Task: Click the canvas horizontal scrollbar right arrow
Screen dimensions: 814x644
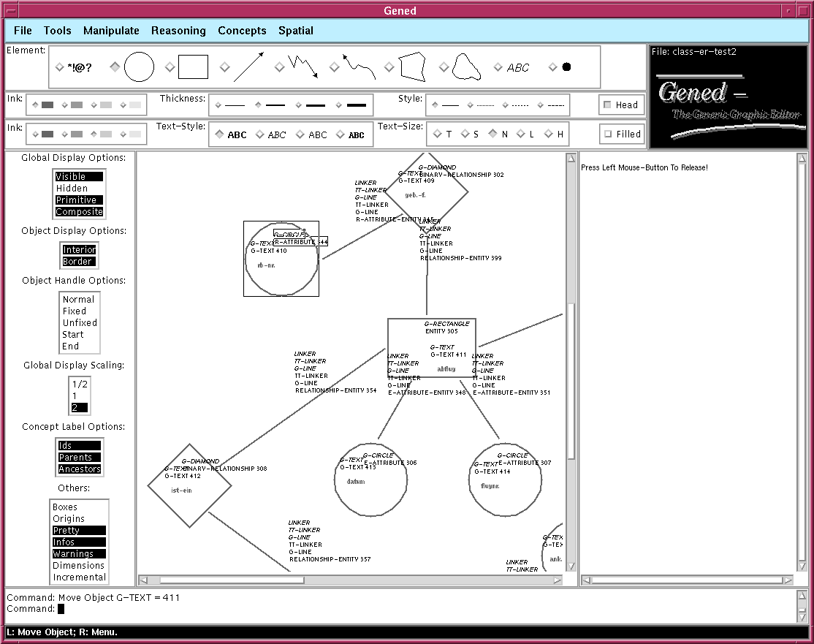Action: (558, 580)
